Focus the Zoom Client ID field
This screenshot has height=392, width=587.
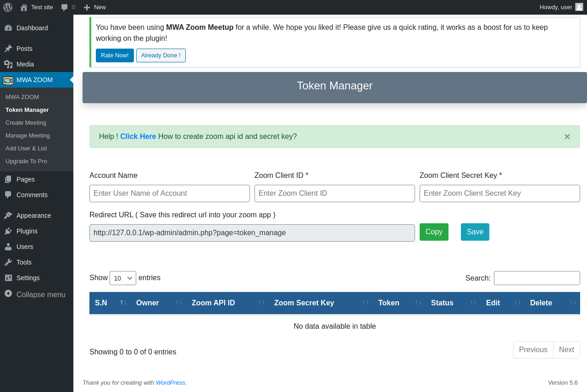[335, 193]
